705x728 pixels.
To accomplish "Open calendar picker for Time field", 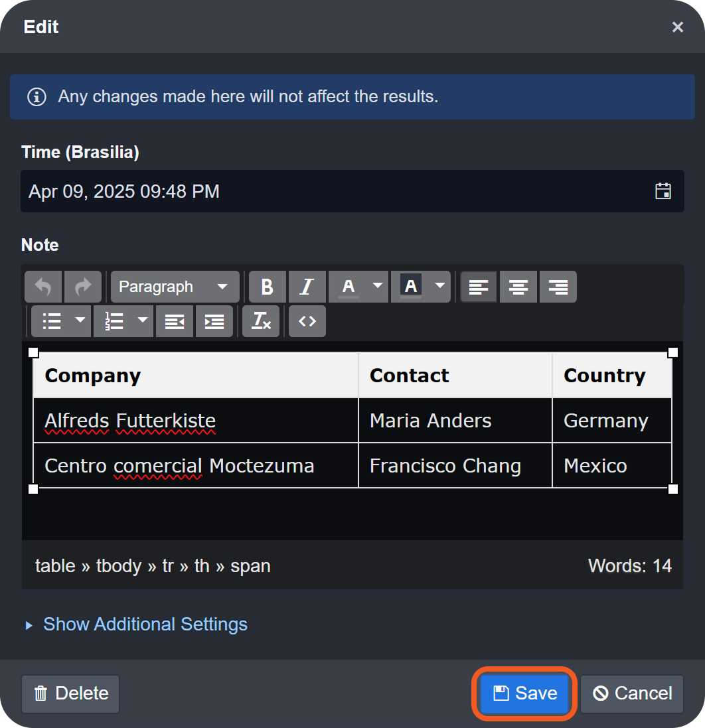I will point(663,191).
